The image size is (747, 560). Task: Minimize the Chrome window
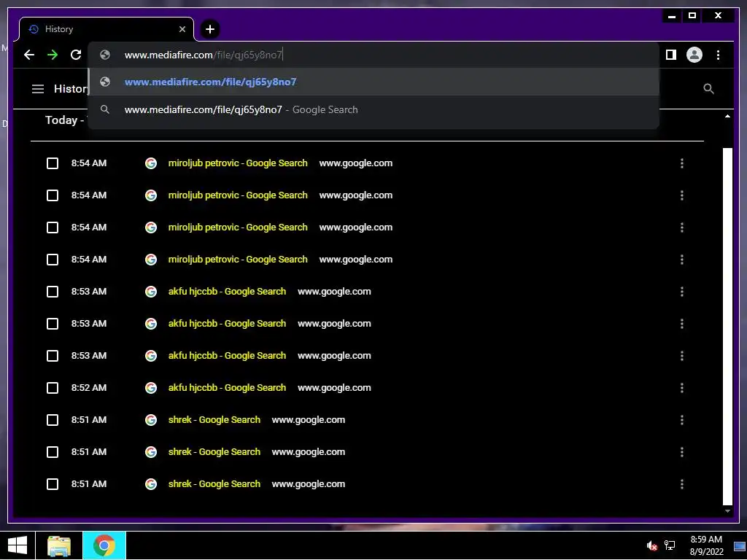(672, 16)
